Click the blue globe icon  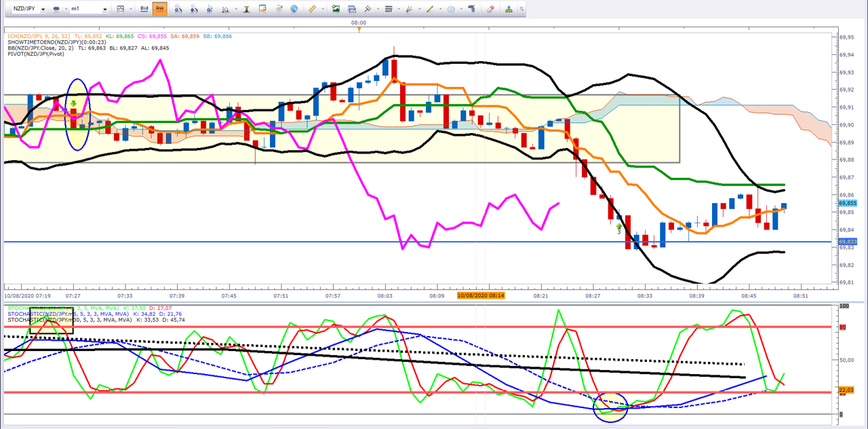click(x=294, y=9)
